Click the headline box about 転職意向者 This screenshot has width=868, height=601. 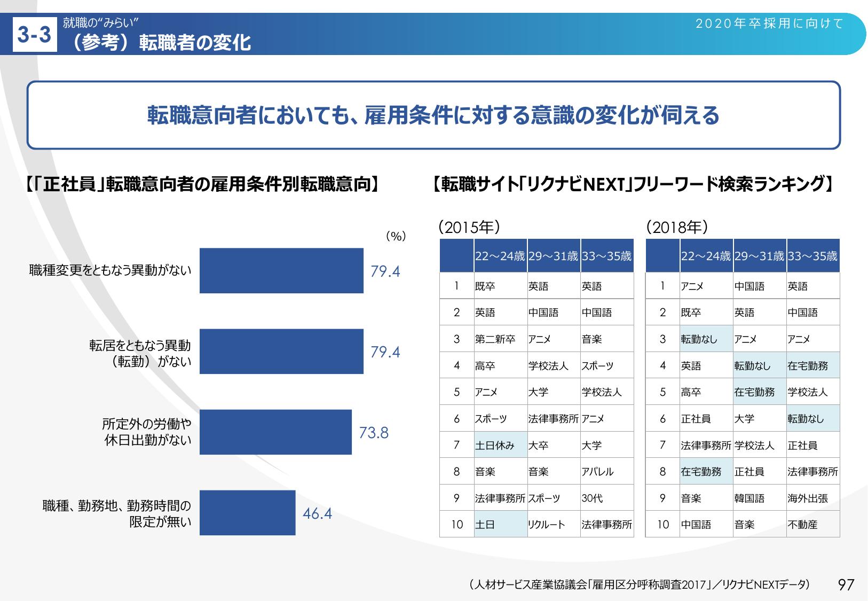[x=433, y=115]
